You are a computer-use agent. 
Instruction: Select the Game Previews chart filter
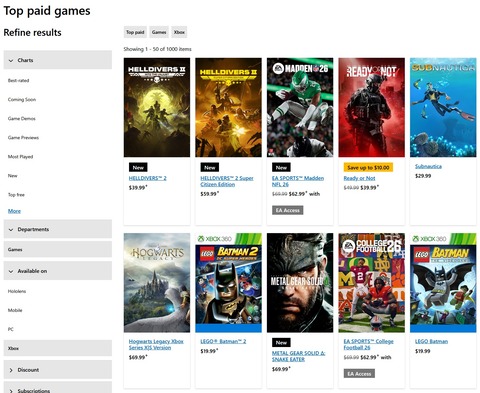click(23, 137)
